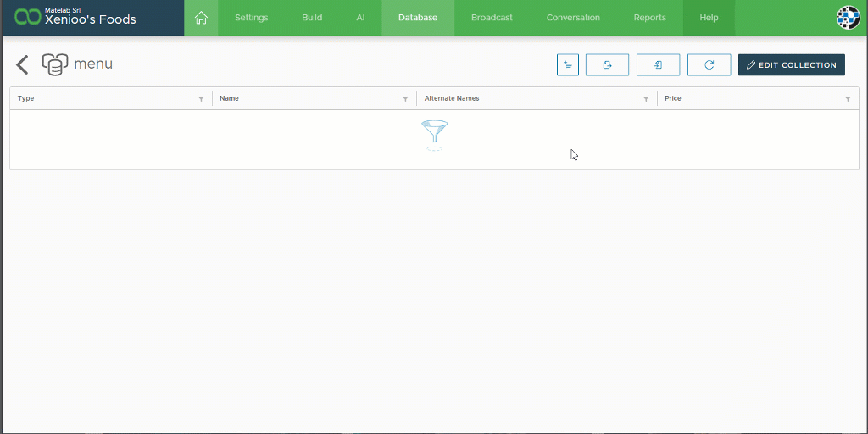
Task: Click the Xenioo's Foods title
Action: [x=90, y=20]
